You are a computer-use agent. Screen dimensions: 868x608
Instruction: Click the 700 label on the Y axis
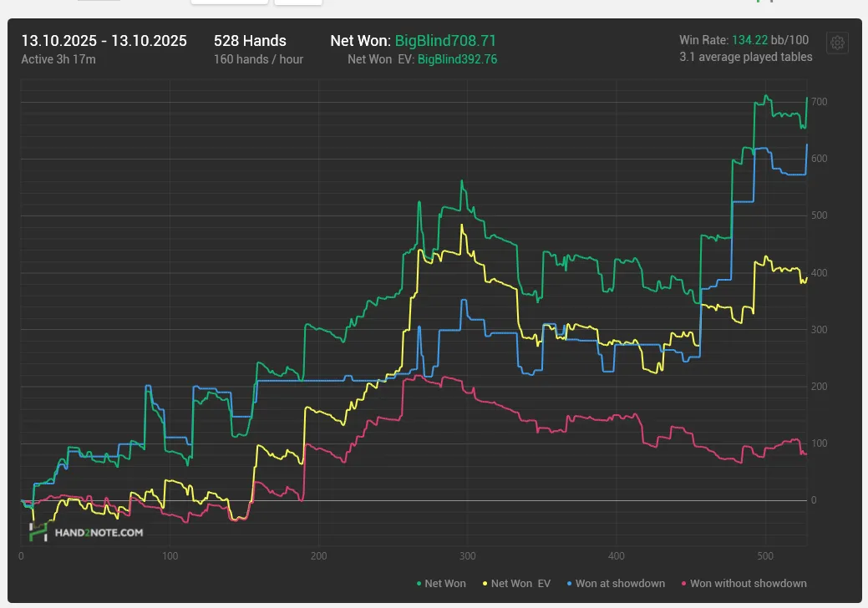pos(818,102)
